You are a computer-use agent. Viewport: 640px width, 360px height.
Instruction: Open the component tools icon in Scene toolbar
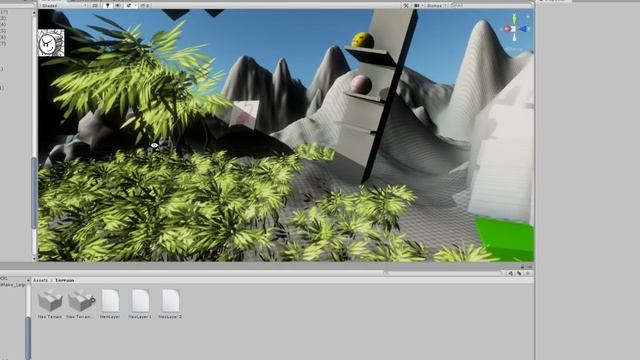pyautogui.click(x=406, y=6)
